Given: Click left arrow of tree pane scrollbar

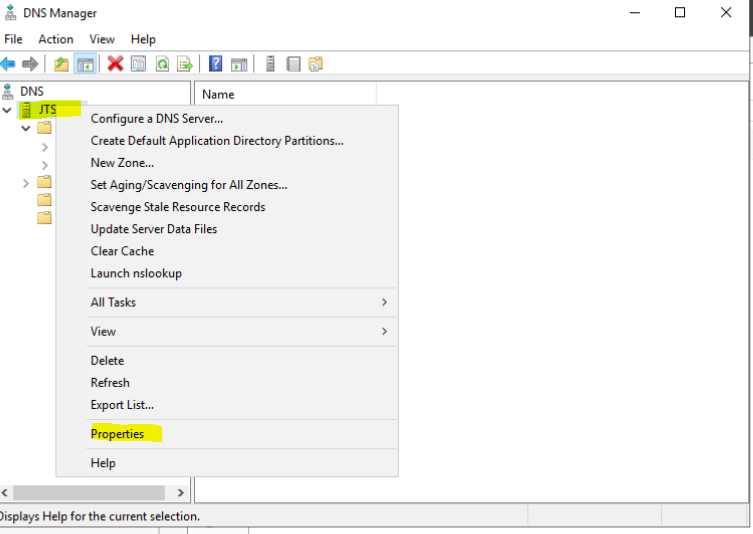Looking at the screenshot, I should click(x=5, y=493).
